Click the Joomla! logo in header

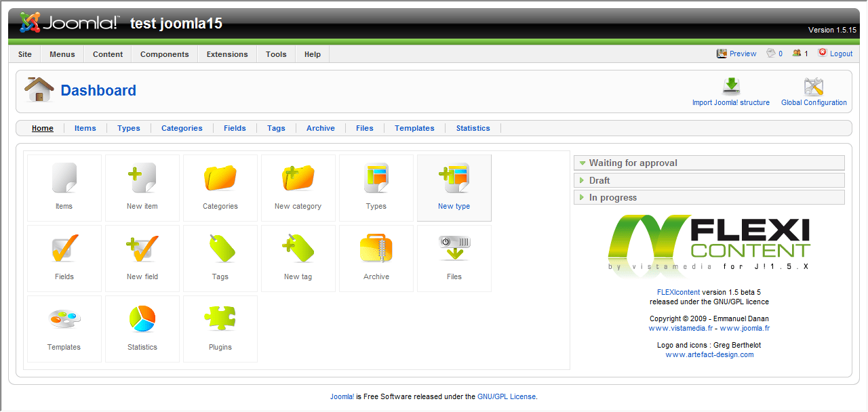tap(69, 23)
